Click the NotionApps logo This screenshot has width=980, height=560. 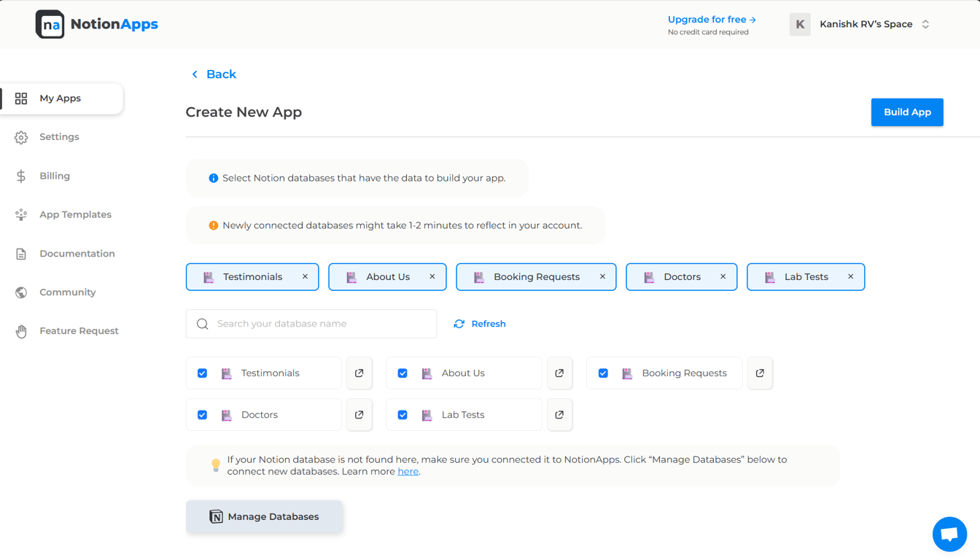click(x=97, y=24)
